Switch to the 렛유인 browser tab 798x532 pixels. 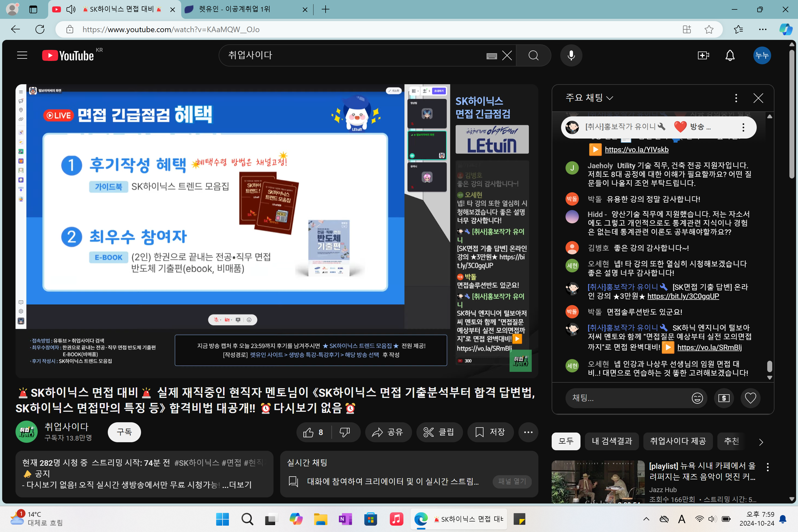pos(244,9)
